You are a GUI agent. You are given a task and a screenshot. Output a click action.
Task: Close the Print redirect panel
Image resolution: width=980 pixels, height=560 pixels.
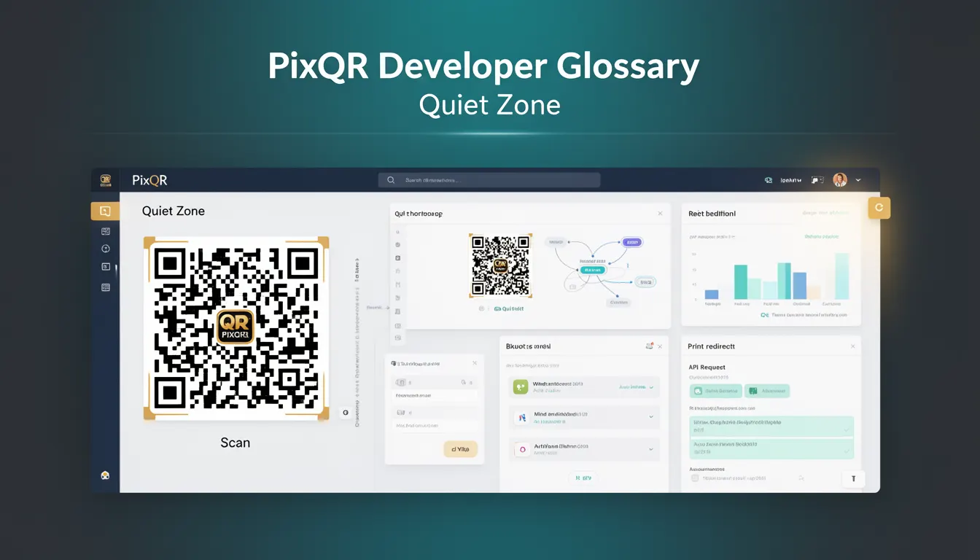pos(852,346)
